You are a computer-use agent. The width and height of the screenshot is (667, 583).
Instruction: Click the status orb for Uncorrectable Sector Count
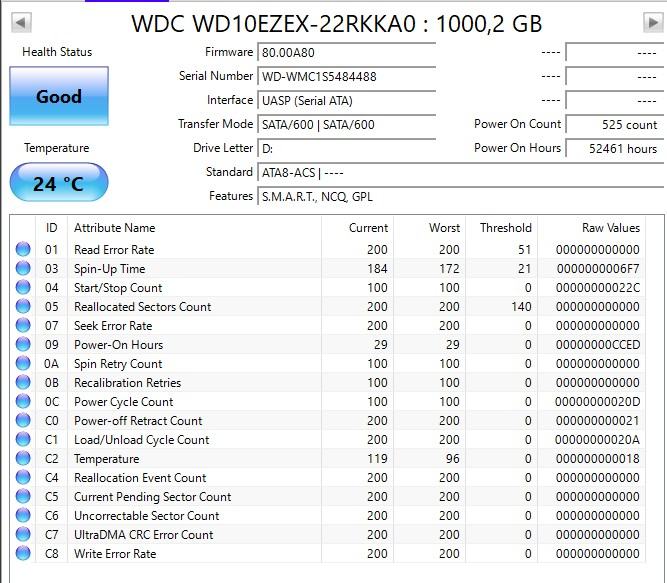pos(23,515)
